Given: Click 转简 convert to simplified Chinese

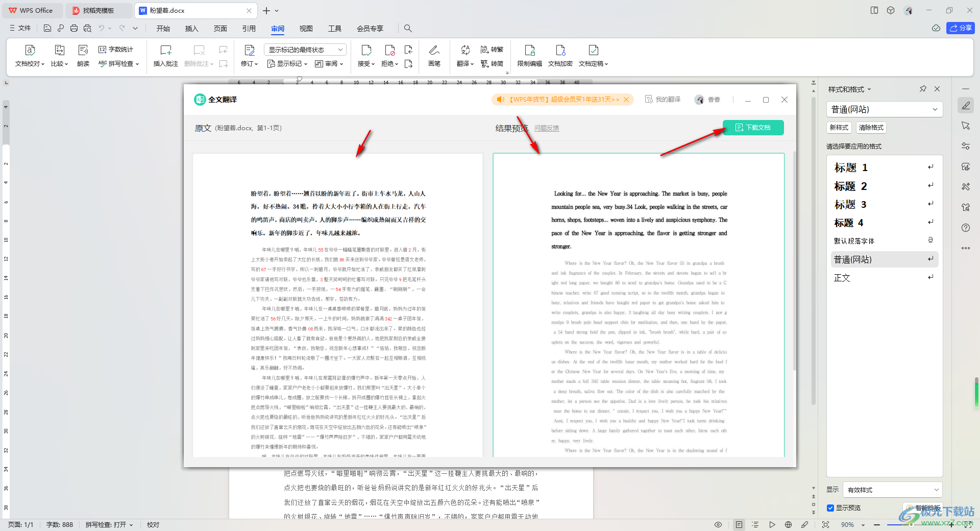Looking at the screenshot, I should [x=492, y=64].
